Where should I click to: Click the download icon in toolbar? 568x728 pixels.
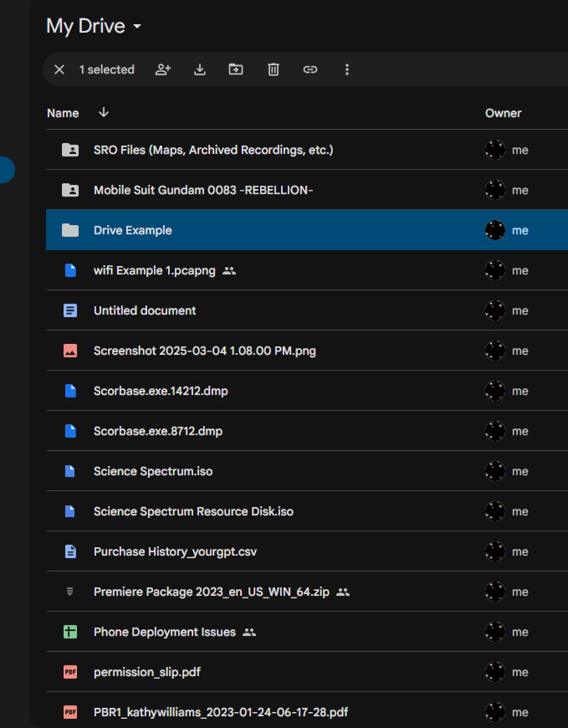(x=200, y=70)
